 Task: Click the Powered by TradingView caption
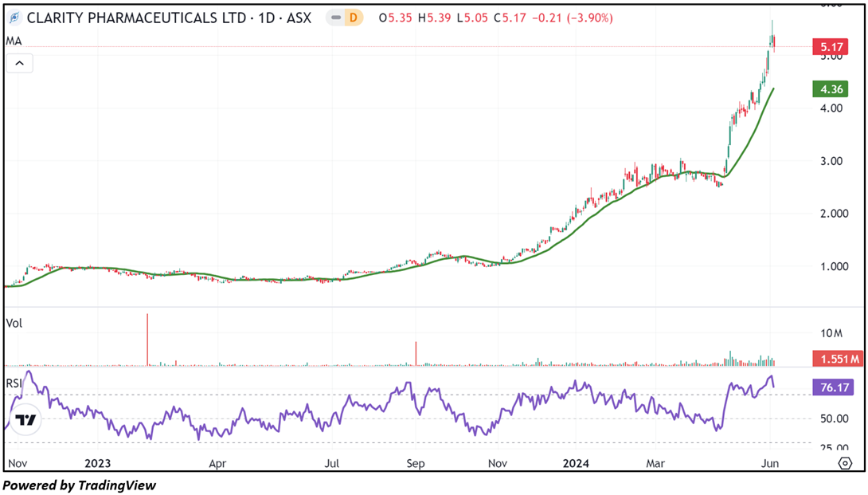click(x=79, y=485)
